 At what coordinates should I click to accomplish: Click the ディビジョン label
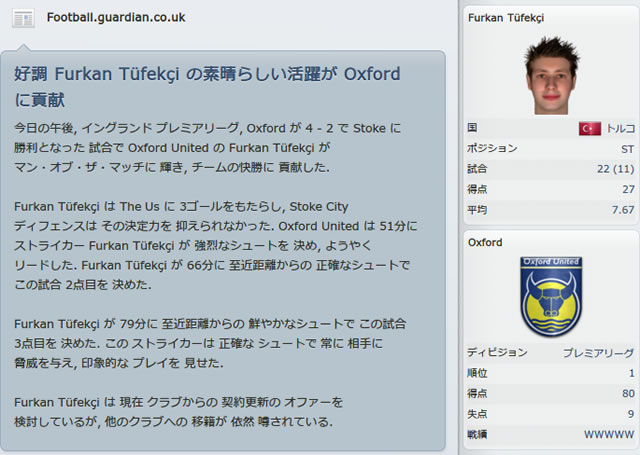click(x=497, y=352)
